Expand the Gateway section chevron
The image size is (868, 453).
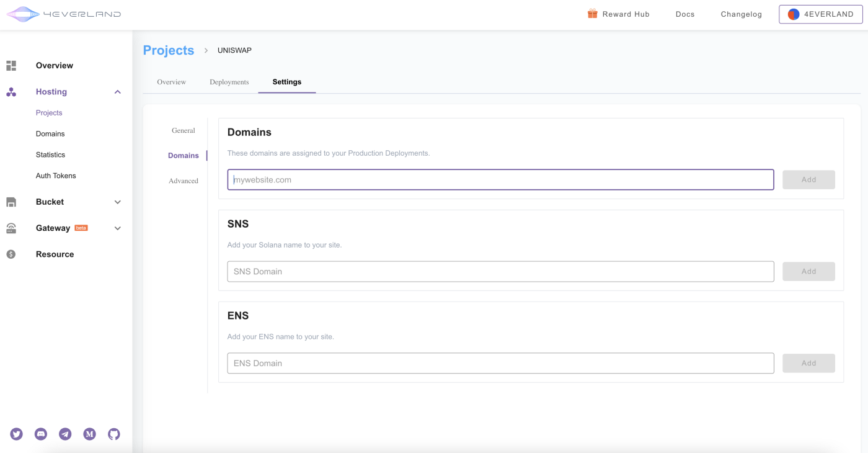point(118,228)
